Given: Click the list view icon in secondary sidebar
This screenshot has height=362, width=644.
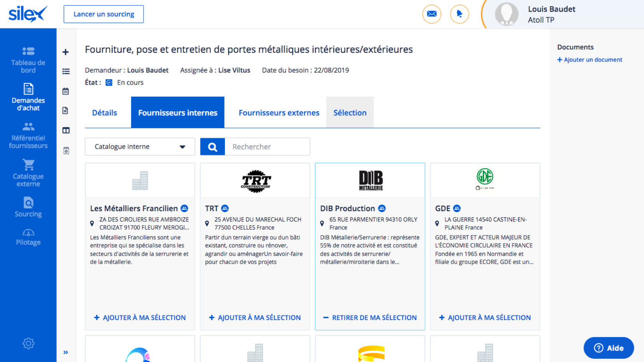Looking at the screenshot, I should tap(66, 71).
